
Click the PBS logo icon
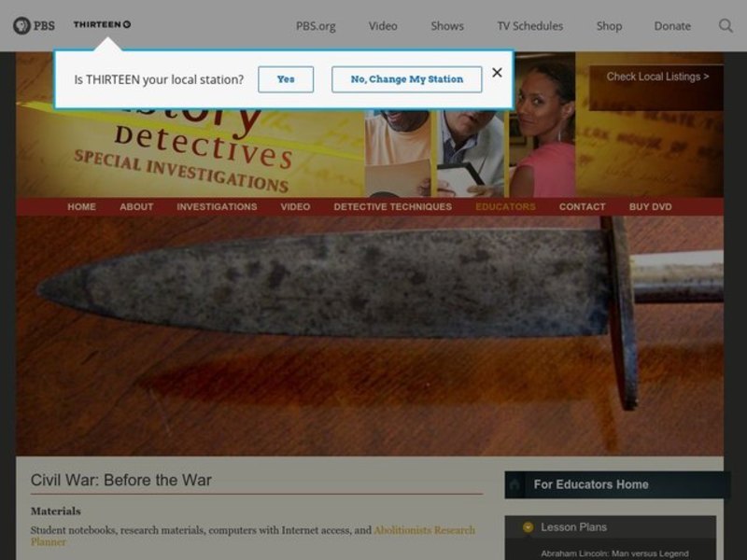34,25
